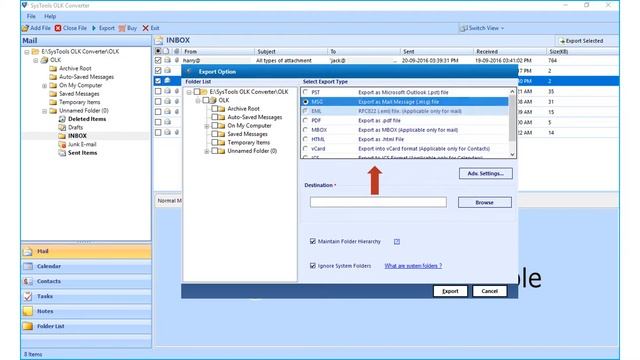The width and height of the screenshot is (640, 360).
Task: Uncheck the harry@ email row checkbox
Action: (158, 60)
